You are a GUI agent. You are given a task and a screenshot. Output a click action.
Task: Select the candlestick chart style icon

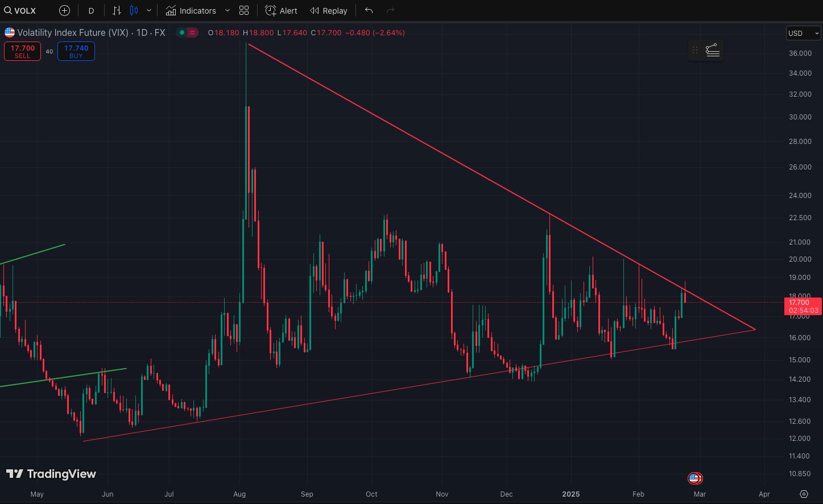(134, 11)
